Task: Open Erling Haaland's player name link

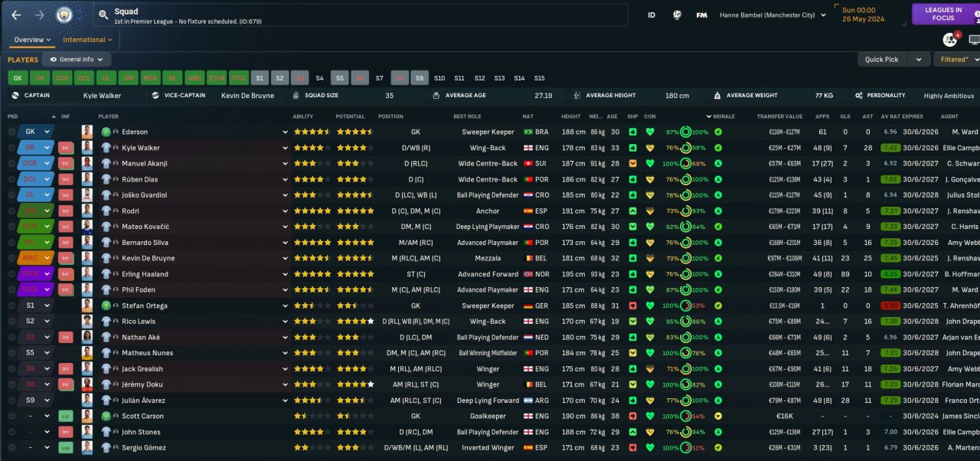Action: click(x=145, y=274)
